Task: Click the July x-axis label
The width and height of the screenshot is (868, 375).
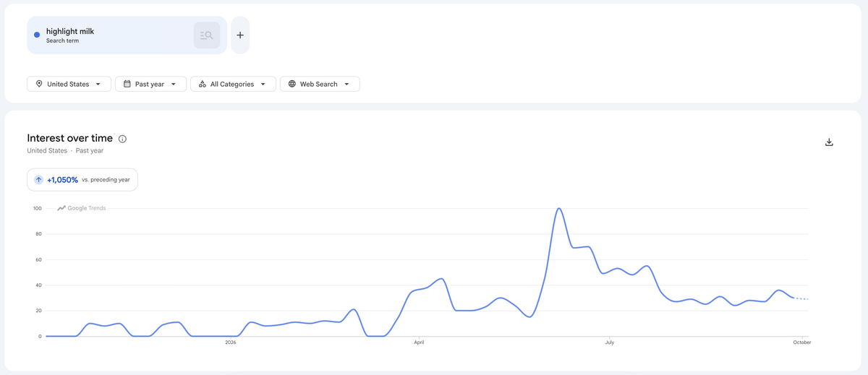Action: point(610,342)
